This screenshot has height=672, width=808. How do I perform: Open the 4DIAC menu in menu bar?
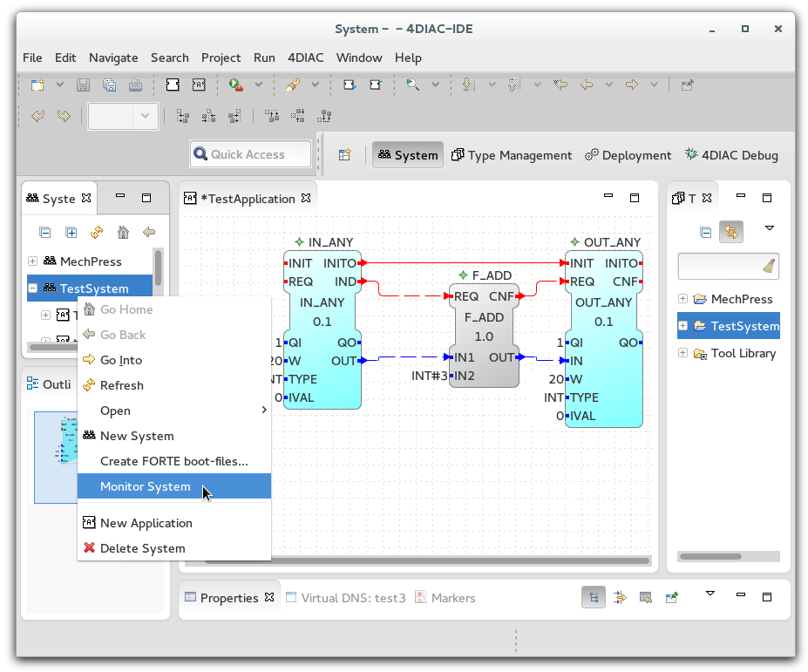click(x=305, y=58)
